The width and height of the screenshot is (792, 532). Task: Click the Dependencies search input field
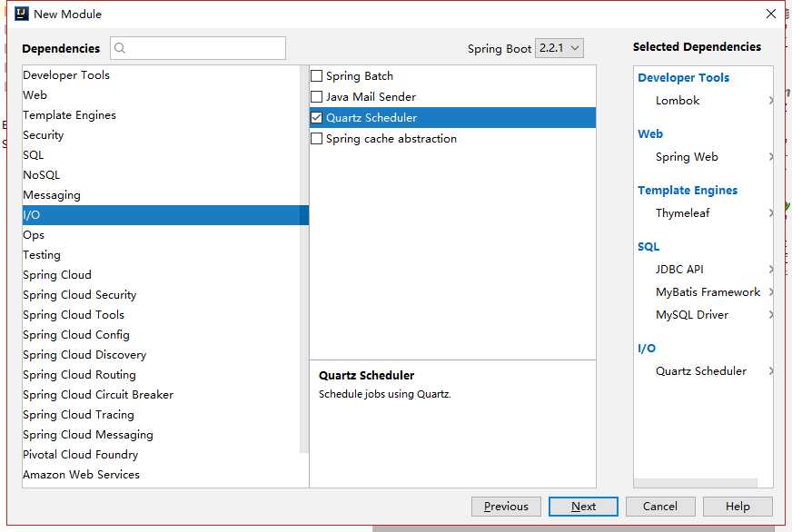tap(198, 48)
